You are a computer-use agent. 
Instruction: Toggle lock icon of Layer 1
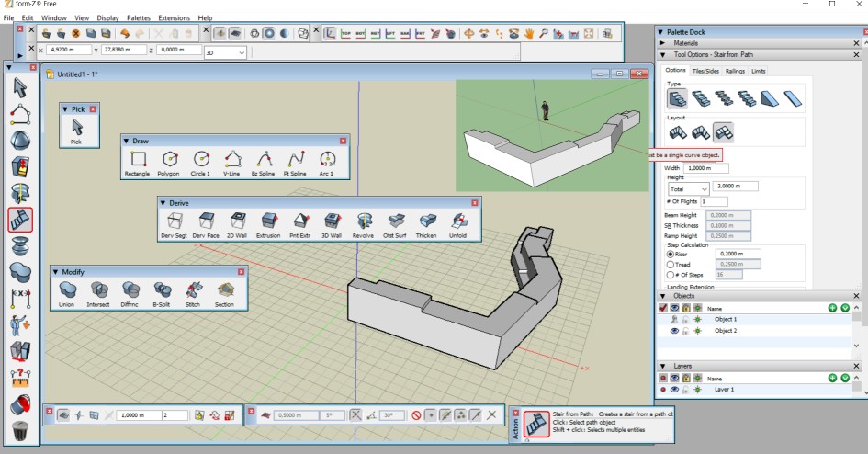685,390
